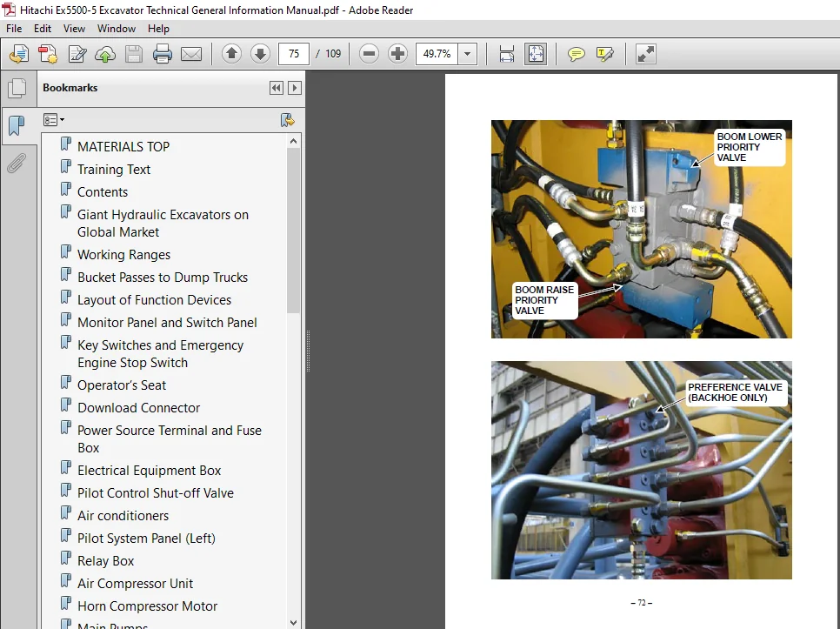The height and width of the screenshot is (629, 840).
Task: Click the PREFERENCE VALVE (BACKHOE ONLY) label
Action: click(x=735, y=392)
